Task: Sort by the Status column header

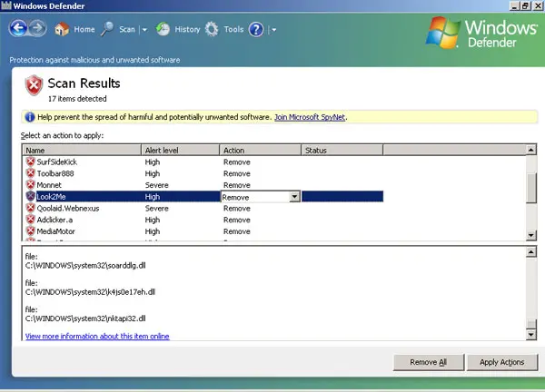Action: 342,151
